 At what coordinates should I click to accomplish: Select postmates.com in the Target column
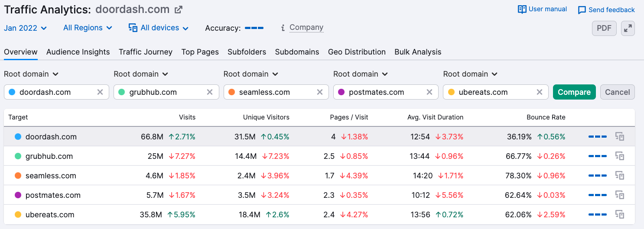tap(53, 195)
